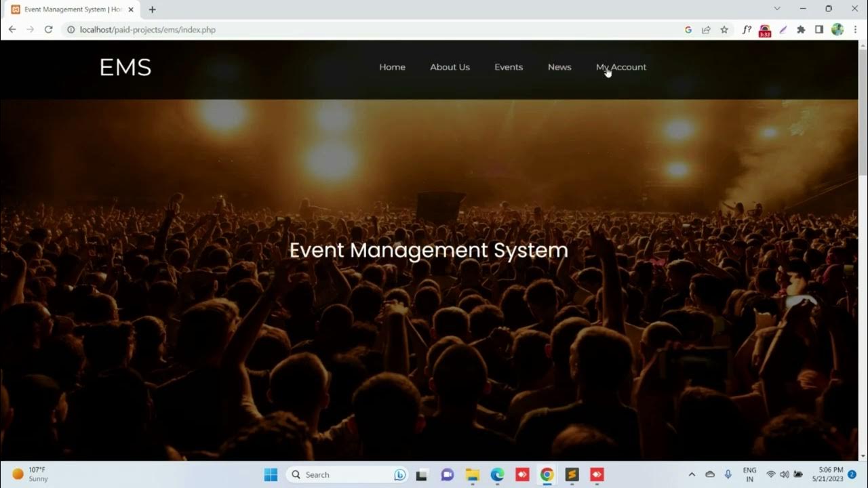Open the last red taskbar app icon

tap(597, 474)
